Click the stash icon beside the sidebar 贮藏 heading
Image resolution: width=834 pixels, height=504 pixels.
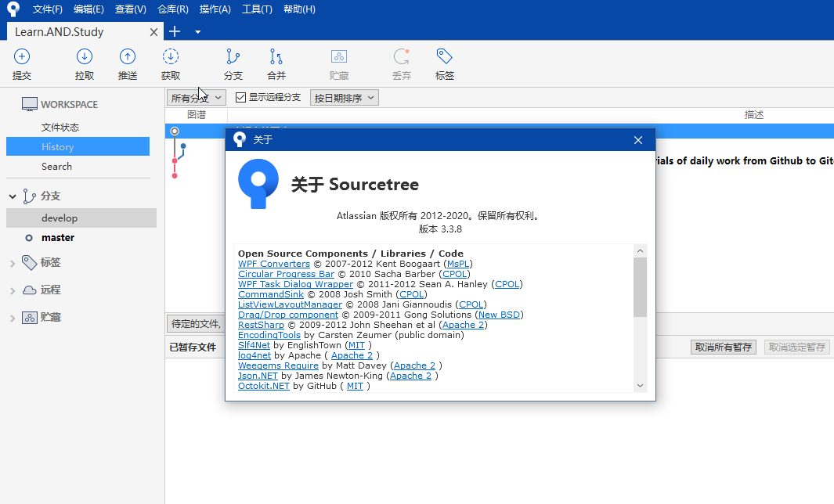coord(29,318)
